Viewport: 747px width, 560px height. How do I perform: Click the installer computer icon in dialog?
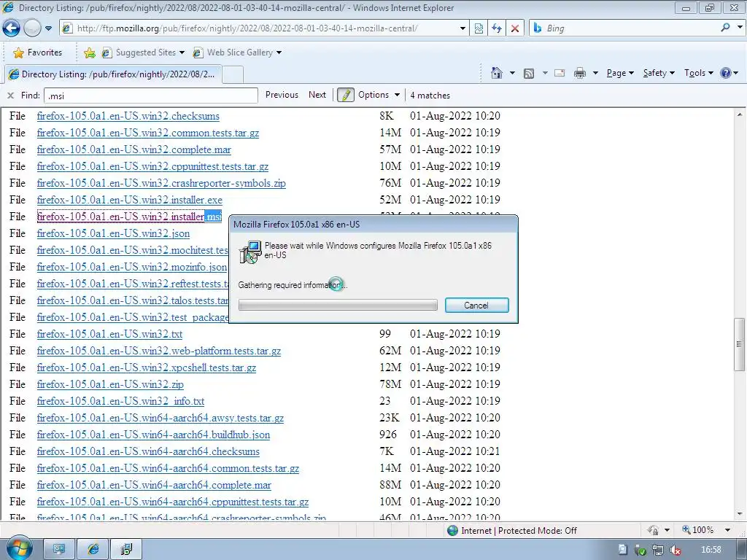[x=250, y=252]
